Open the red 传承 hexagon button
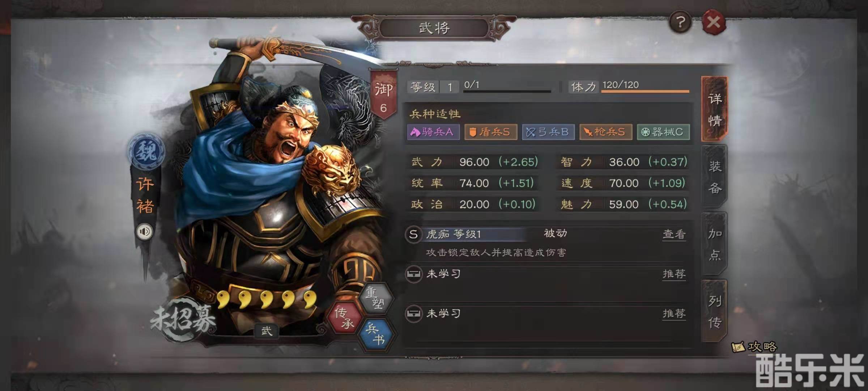The width and height of the screenshot is (868, 391). pos(345,318)
